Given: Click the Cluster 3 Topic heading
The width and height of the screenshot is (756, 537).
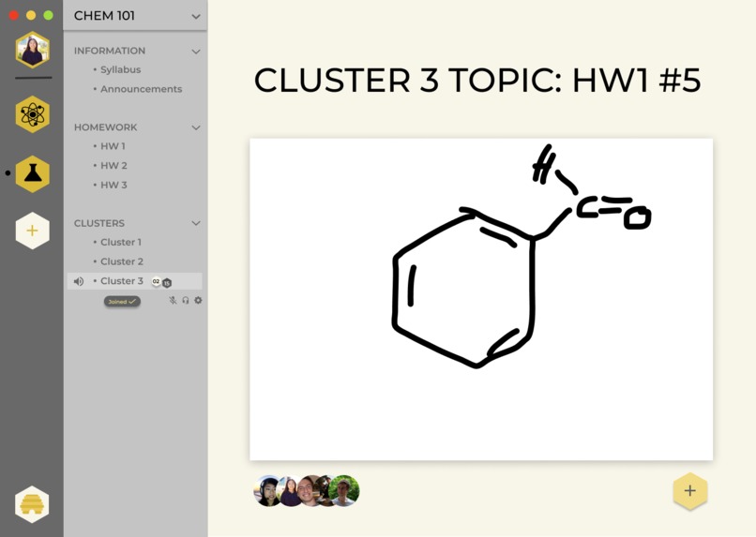Looking at the screenshot, I should (477, 80).
